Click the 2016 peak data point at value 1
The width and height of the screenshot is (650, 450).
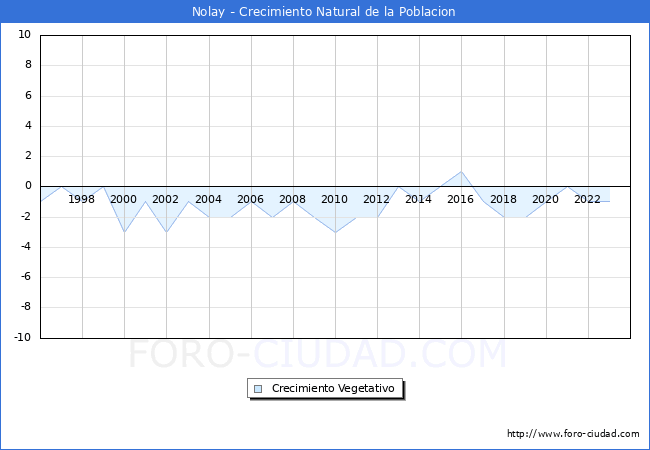(x=461, y=172)
